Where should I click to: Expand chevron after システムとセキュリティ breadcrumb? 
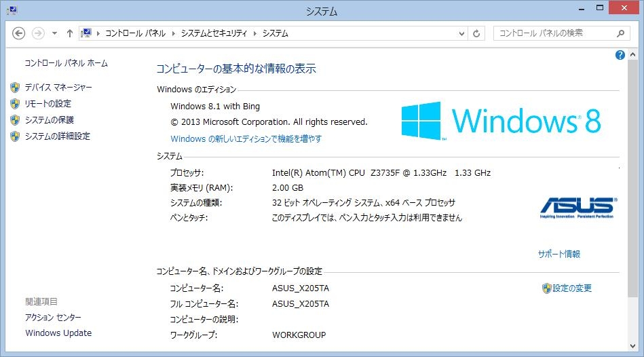[255, 33]
